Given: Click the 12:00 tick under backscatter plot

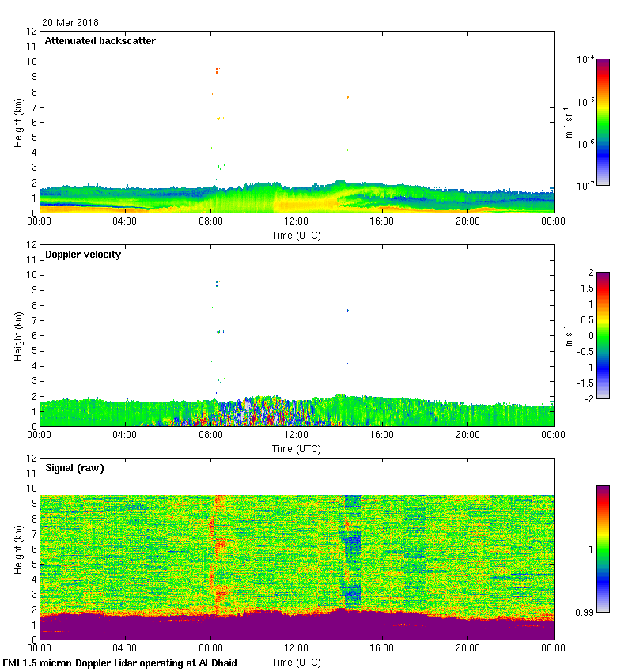Looking at the screenshot, I should tap(296, 222).
